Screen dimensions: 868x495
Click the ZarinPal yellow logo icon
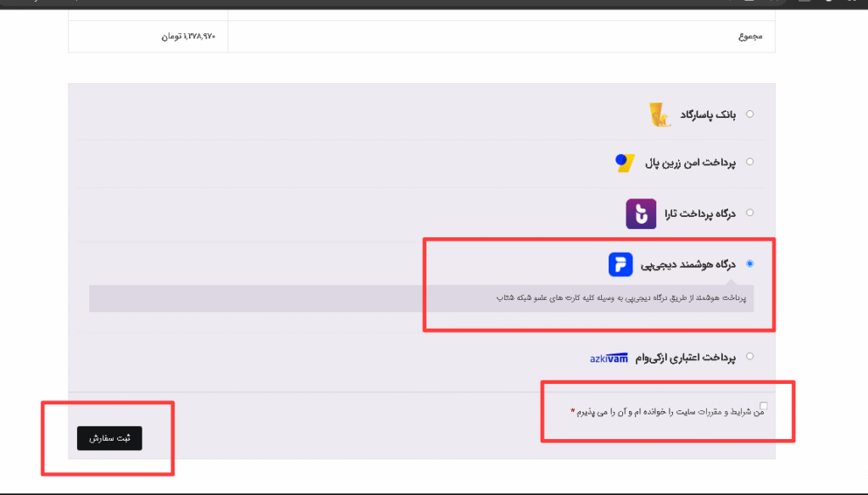[x=625, y=163]
